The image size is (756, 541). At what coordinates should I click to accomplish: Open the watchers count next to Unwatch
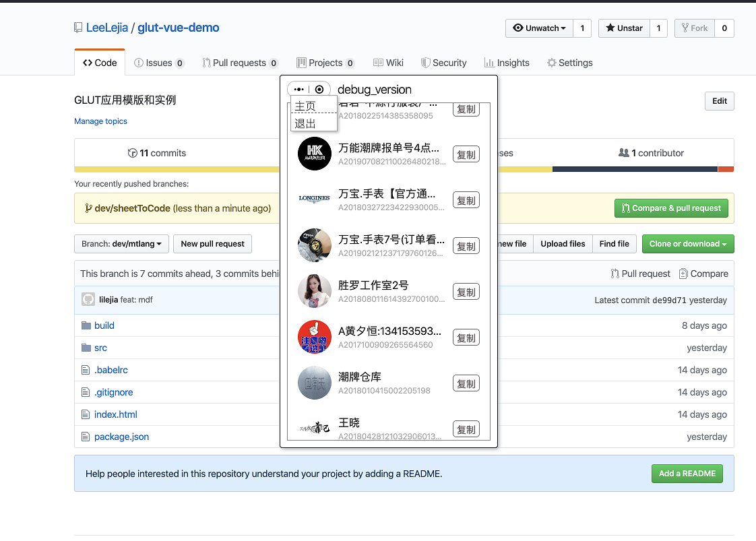pyautogui.click(x=582, y=28)
